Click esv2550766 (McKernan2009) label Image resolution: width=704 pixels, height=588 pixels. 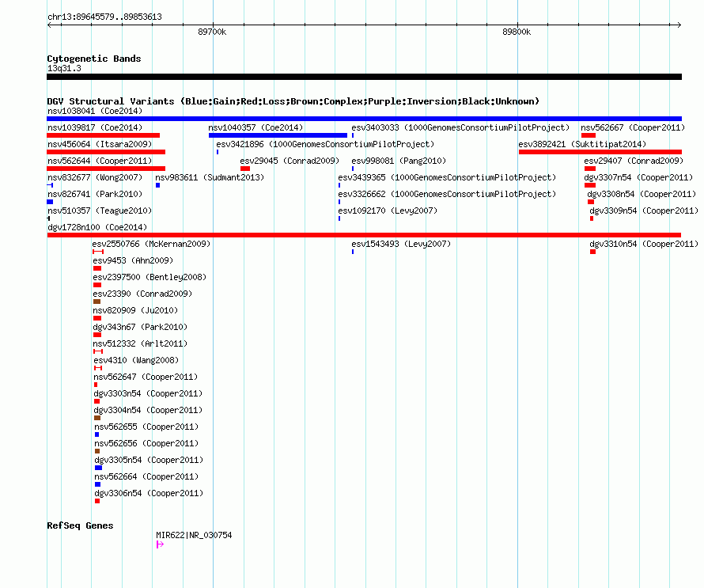coord(151,244)
